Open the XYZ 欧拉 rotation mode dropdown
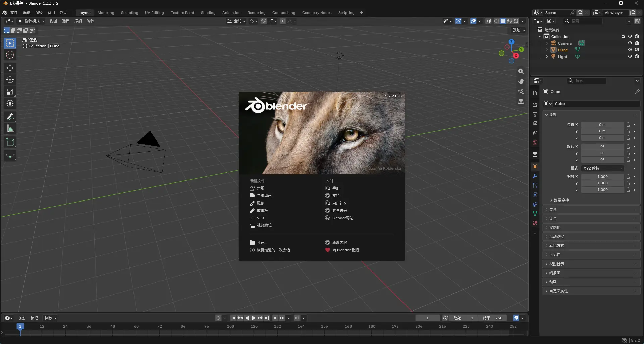This screenshot has height=344, width=644. (x=603, y=168)
